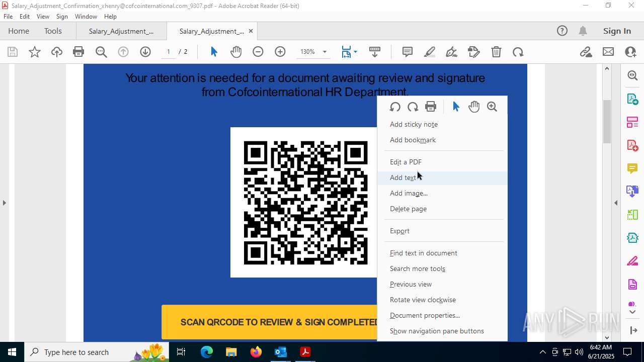The width and height of the screenshot is (644, 362).
Task: Collapse the right tools pane
Action: coord(616,203)
